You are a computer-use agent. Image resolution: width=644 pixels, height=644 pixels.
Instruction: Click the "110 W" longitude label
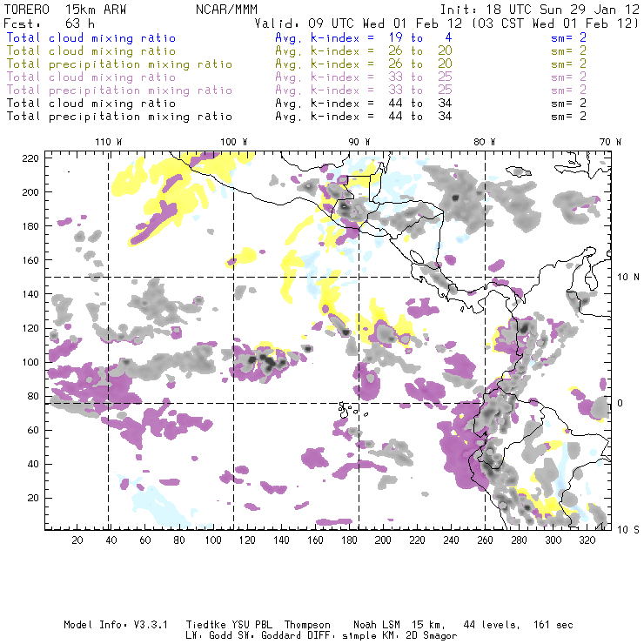(109, 142)
